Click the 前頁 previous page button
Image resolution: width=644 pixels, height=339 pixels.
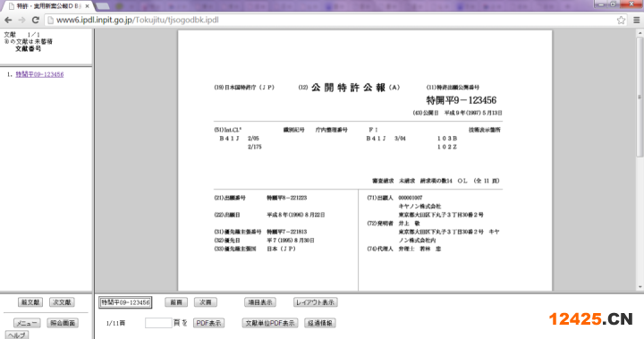point(176,302)
